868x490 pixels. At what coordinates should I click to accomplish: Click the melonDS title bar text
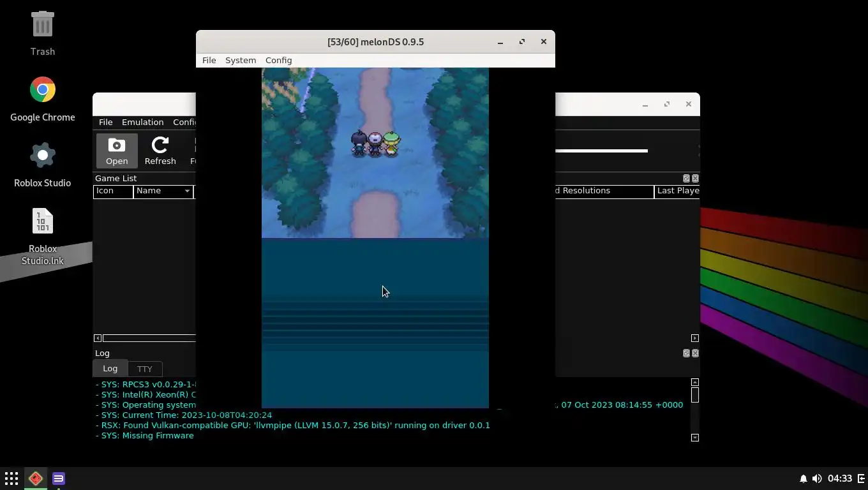point(375,42)
